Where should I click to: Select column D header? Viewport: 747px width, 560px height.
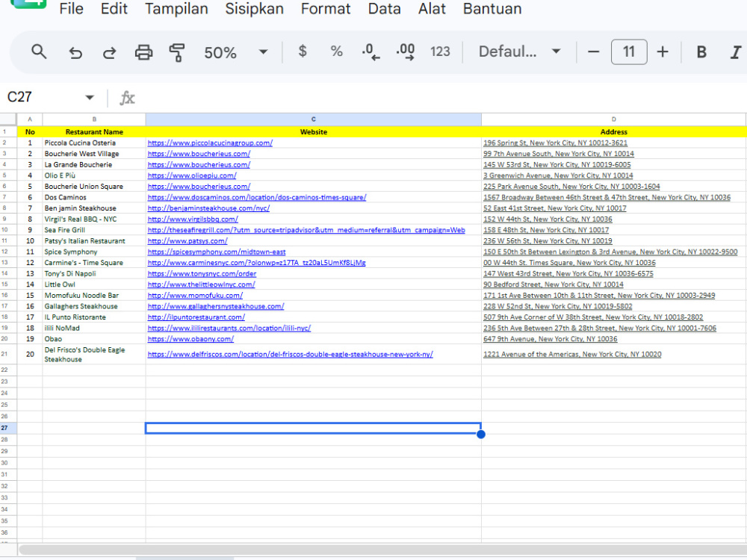coord(613,119)
